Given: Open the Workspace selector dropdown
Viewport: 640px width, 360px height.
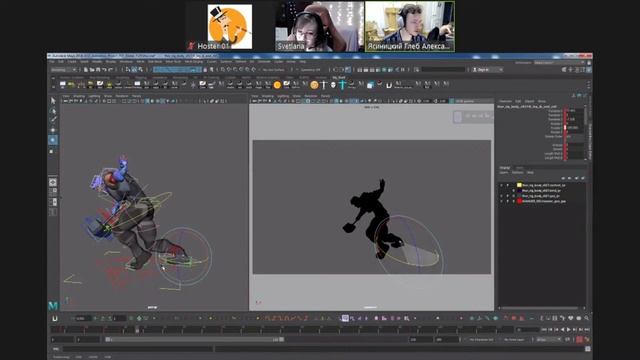Looking at the screenshot, I should point(559,62).
